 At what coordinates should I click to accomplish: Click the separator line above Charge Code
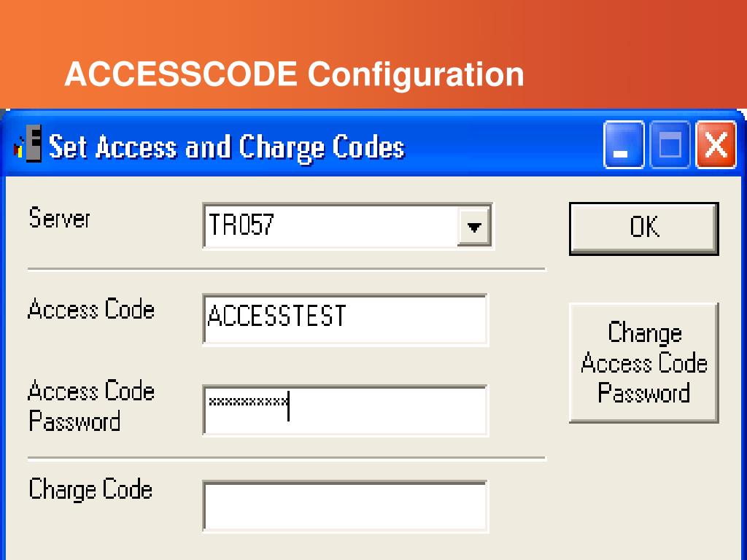[x=286, y=458]
